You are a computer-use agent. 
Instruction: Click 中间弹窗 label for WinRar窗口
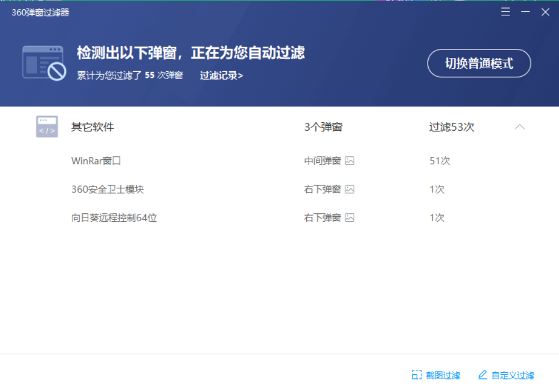[x=323, y=160]
